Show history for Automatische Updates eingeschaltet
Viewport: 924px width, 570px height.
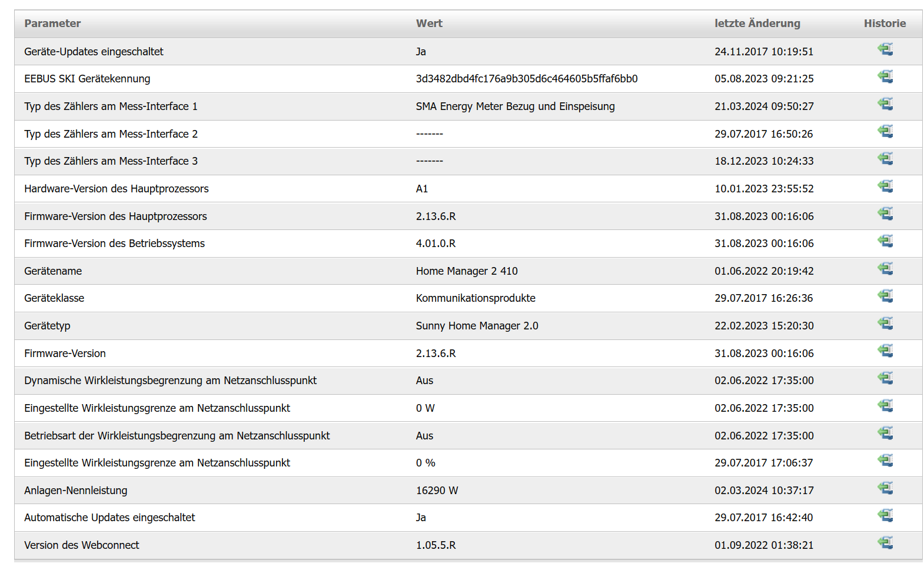885,515
